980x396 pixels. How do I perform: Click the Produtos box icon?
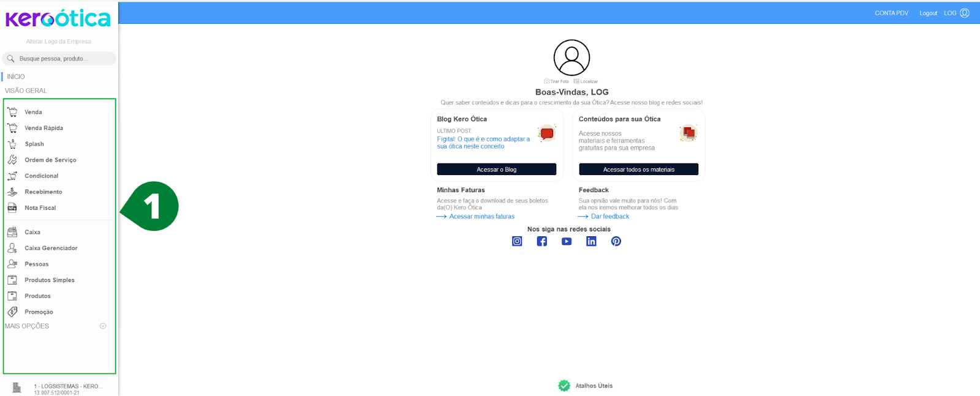[12, 296]
